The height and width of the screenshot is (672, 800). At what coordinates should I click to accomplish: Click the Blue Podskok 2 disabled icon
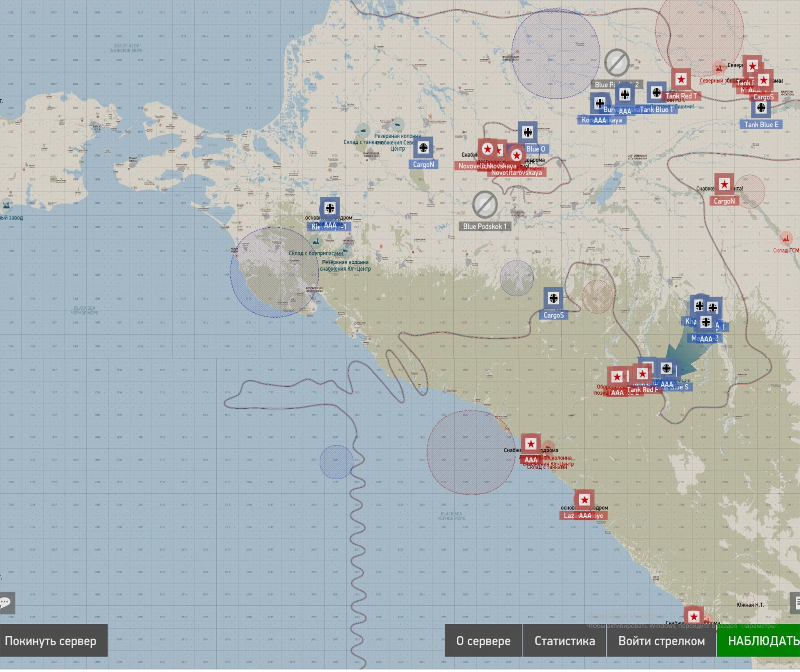pyautogui.click(x=617, y=63)
